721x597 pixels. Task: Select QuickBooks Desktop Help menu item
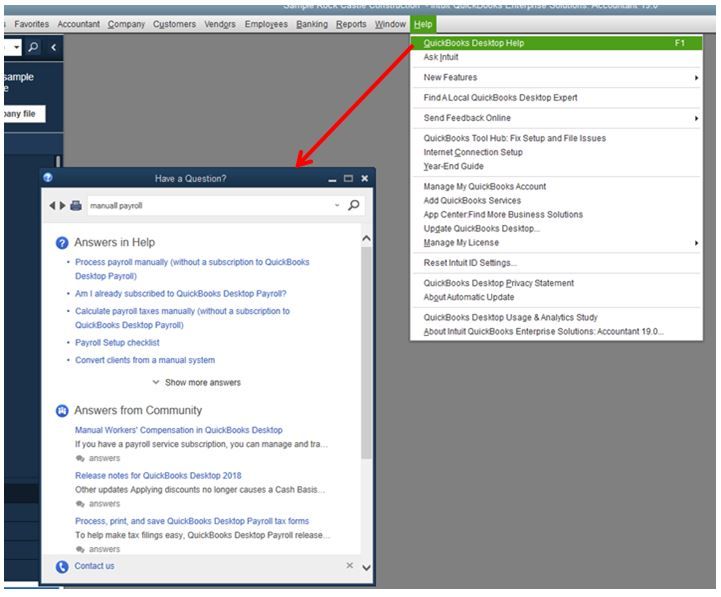556,43
